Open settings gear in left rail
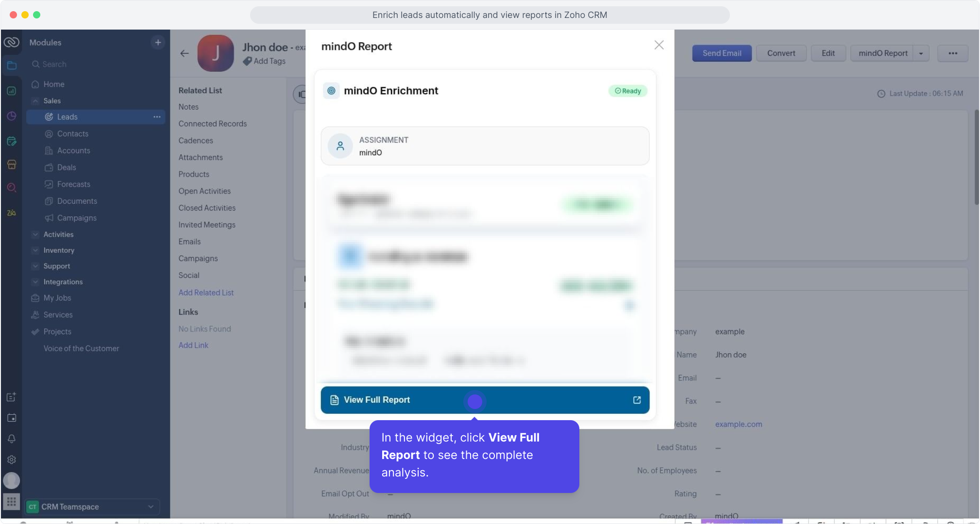Screen dimensions: 980x524 tap(12, 459)
